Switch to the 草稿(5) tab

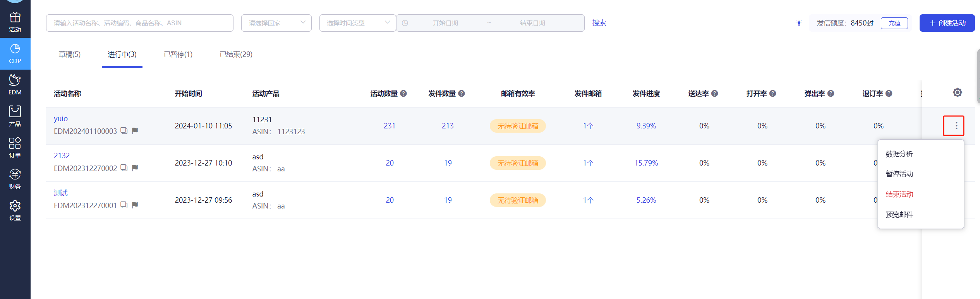(x=70, y=55)
